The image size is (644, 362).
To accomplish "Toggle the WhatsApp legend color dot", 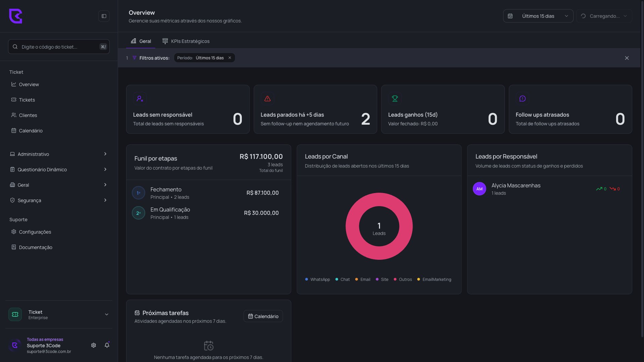I will pos(307,279).
